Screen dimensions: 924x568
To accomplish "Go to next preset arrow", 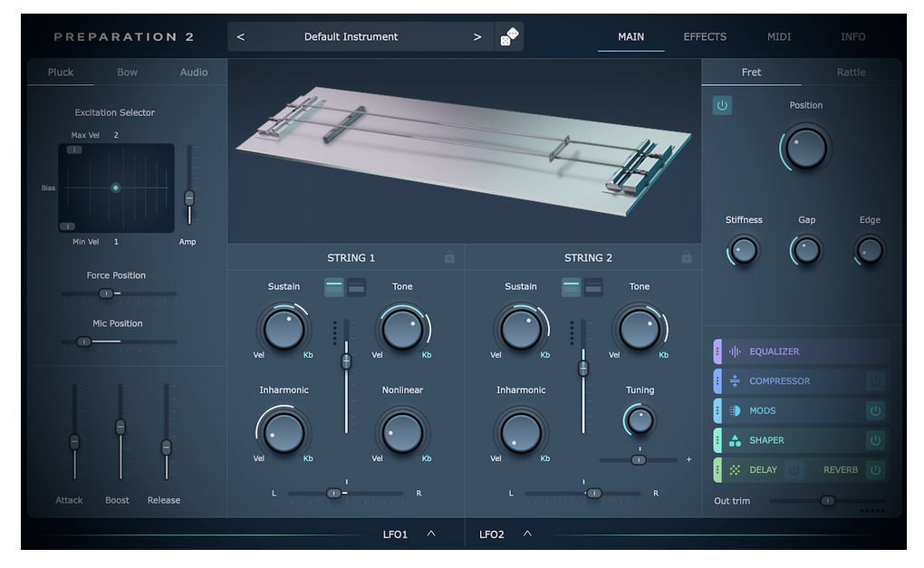I will pos(477,36).
